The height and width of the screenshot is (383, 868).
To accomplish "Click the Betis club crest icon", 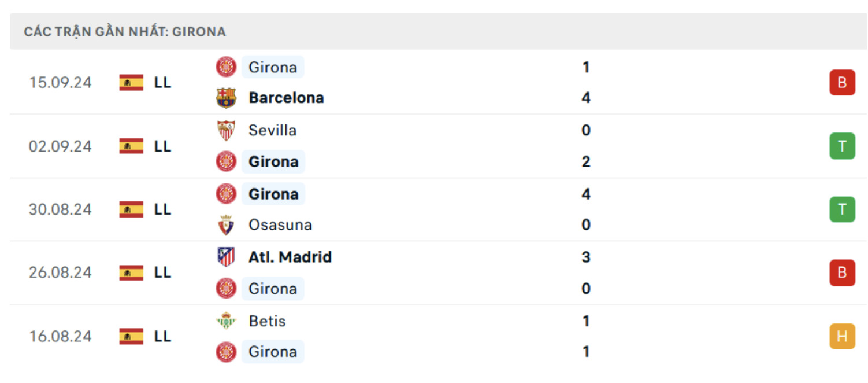I will click(226, 321).
